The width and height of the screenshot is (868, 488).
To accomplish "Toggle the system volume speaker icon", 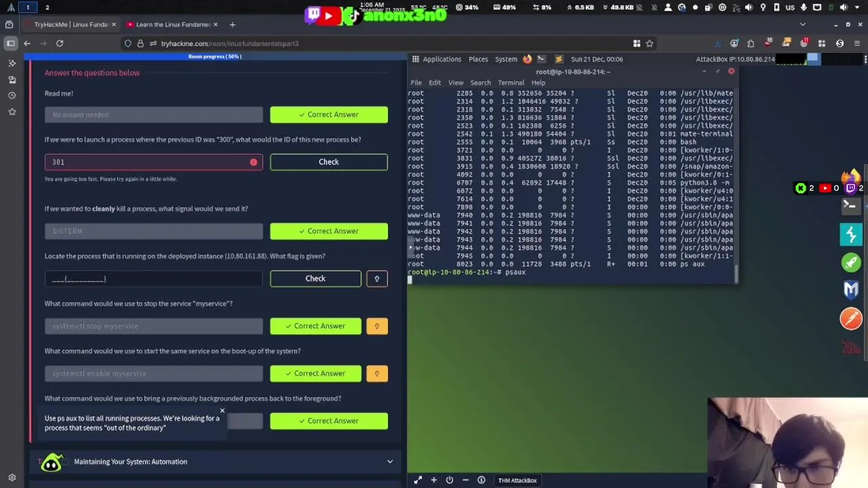I will click(749, 7).
